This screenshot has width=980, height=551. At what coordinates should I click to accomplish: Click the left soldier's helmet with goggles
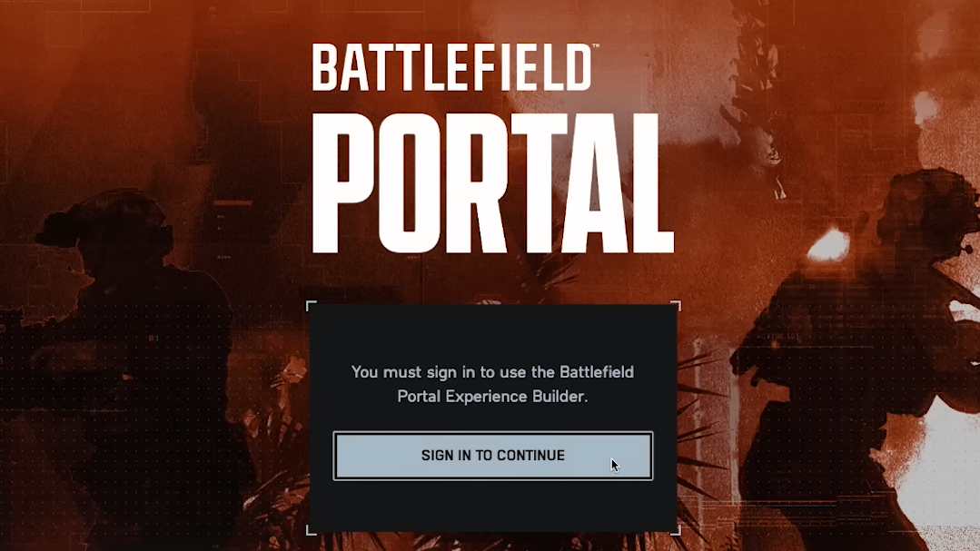106,228
